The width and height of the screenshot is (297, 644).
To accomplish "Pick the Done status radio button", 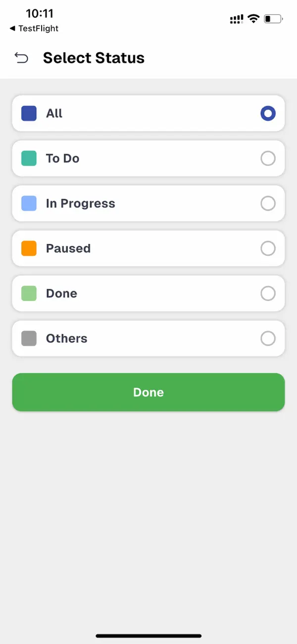I will (x=268, y=293).
